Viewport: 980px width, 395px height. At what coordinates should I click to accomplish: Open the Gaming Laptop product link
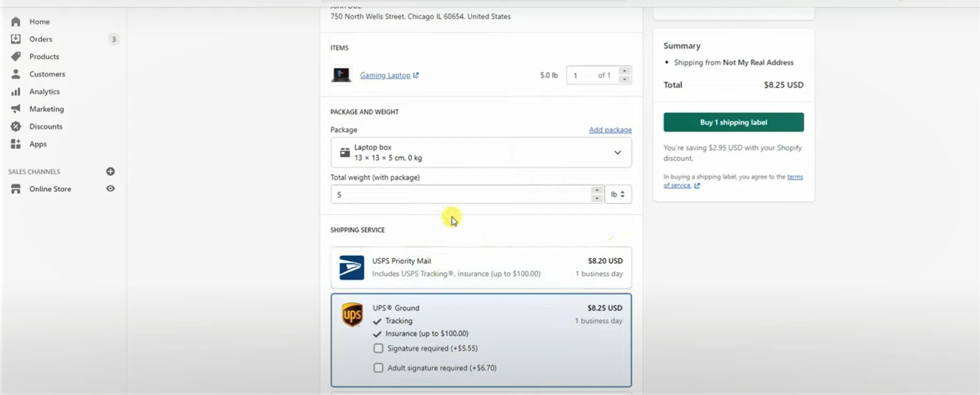coord(385,75)
